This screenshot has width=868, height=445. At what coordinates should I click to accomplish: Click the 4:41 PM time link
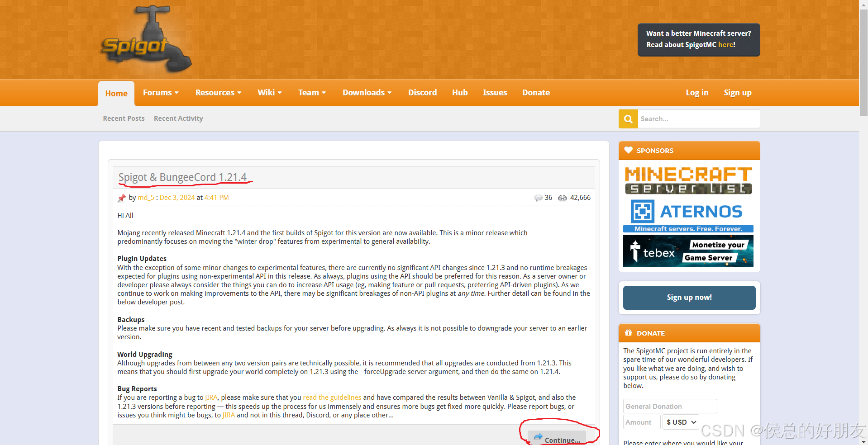click(216, 198)
